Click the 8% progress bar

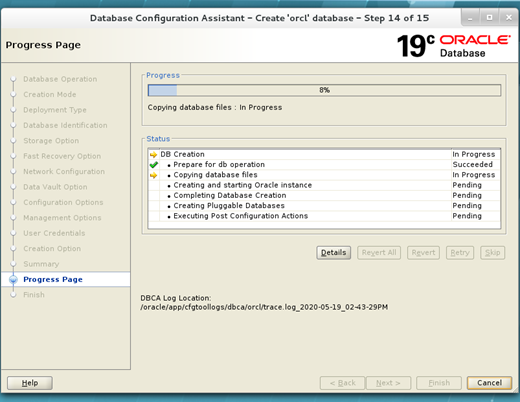tap(324, 90)
